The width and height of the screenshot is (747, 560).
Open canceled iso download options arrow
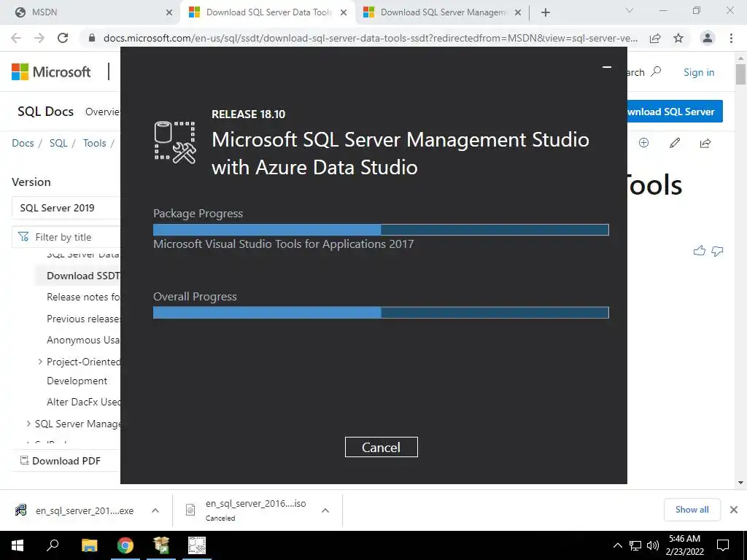325,510
